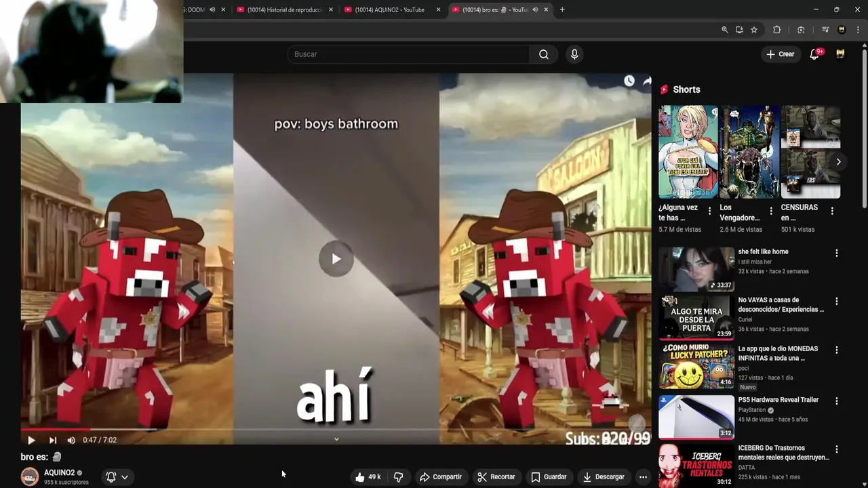Open 'Los Vengadore...' Short thumbnail
Screen dimensions: 868x488
pos(749,152)
